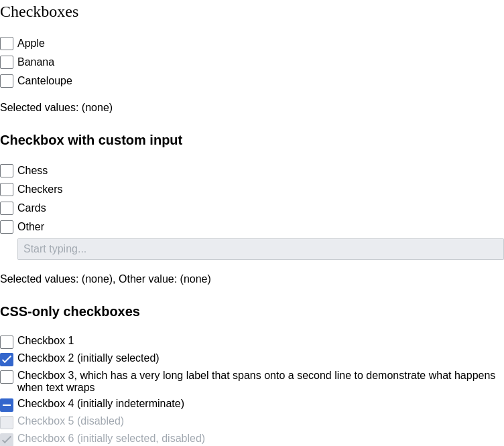Click the Canteloupe label text
The width and height of the screenshot is (504, 446).
pos(45,81)
